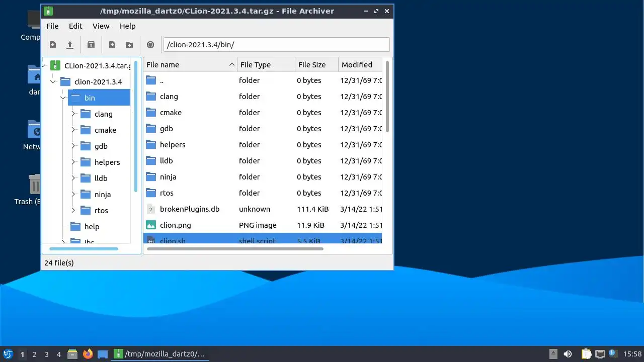The image size is (644, 362).
Task: Click the vertical scrollbar of the file list
Action: [x=387, y=97]
